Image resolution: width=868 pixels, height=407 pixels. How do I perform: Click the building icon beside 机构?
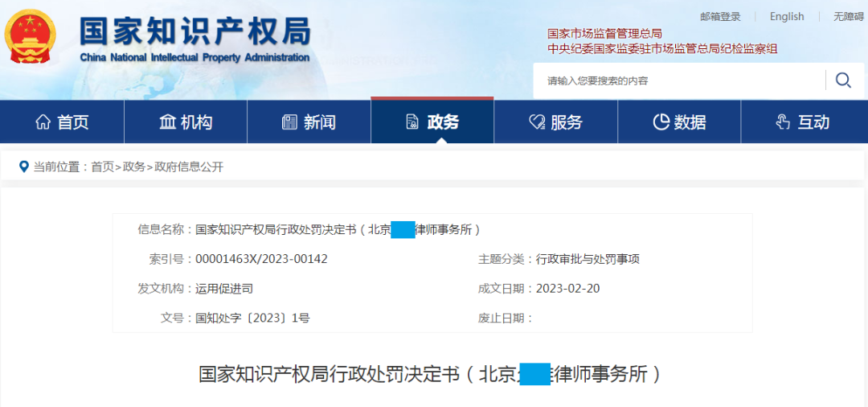tap(167, 121)
